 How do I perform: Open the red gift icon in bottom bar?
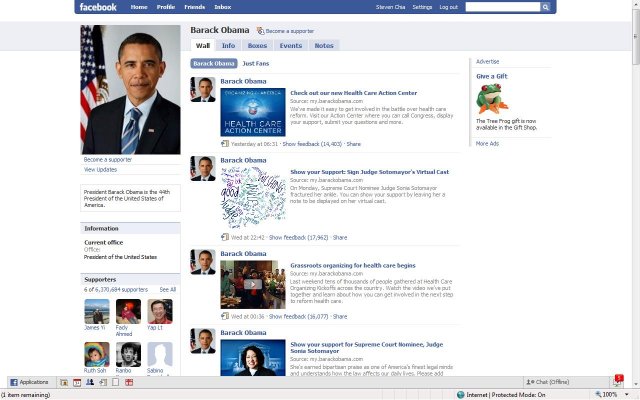point(129,382)
